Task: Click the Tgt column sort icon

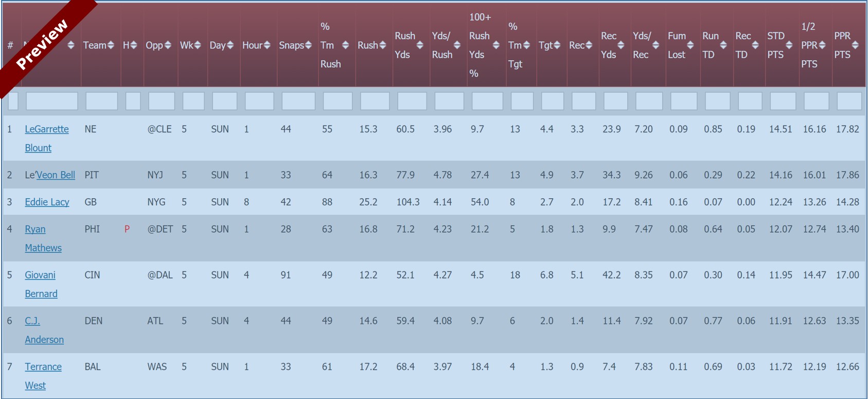Action: pyautogui.click(x=557, y=45)
